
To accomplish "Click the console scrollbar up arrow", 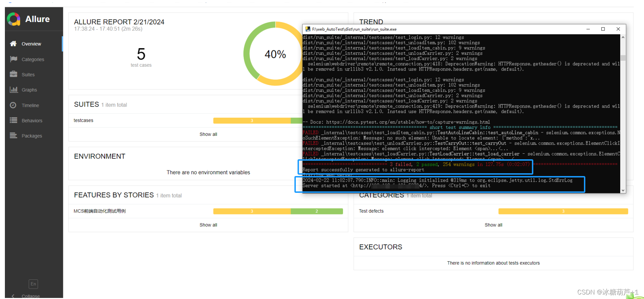I will click(623, 37).
